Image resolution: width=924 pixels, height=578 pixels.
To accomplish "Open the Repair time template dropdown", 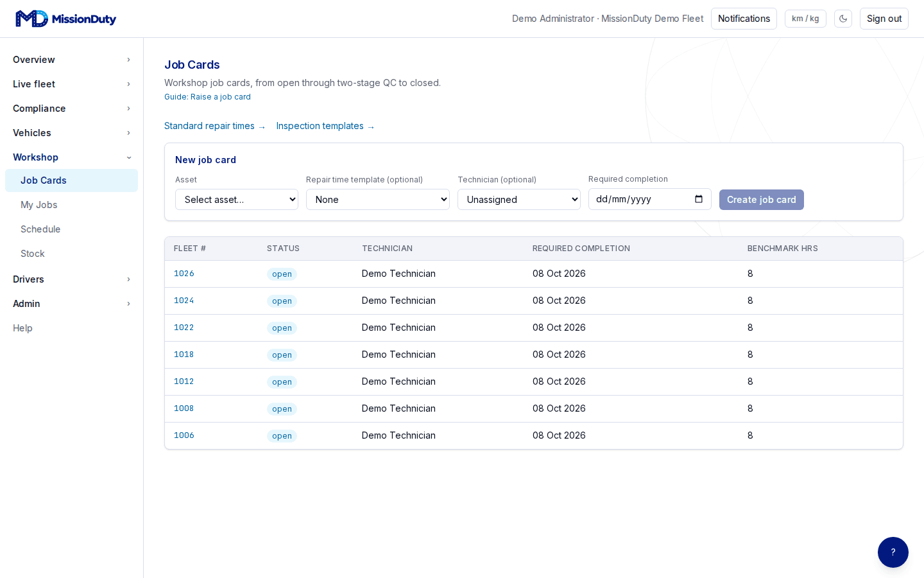I will tap(378, 200).
